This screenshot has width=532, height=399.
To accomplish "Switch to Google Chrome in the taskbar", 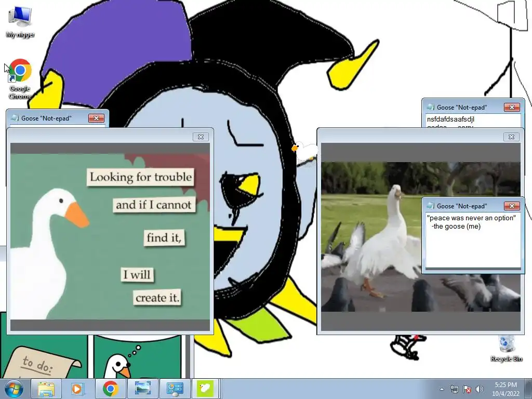I will tap(111, 389).
